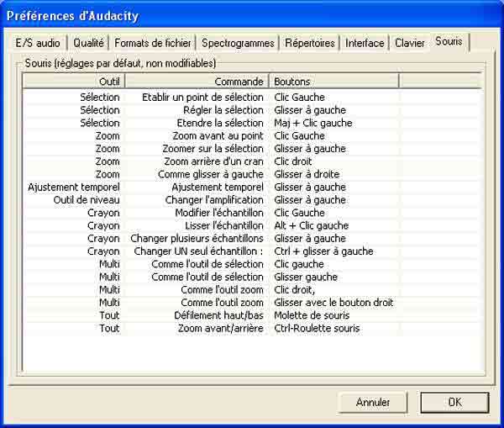Viewport: 504px width, 428px height.
Task: Click the Annuler button
Action: (372, 402)
